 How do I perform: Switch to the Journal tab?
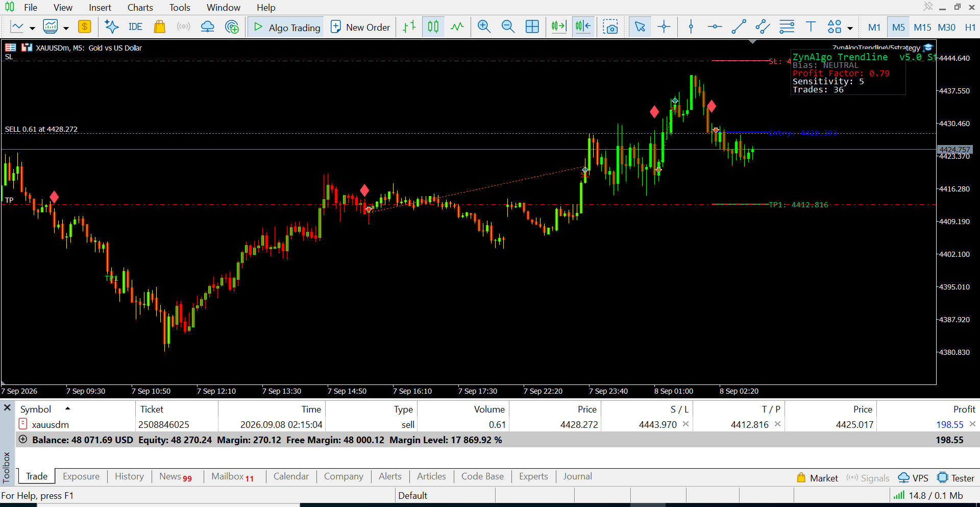[577, 476]
